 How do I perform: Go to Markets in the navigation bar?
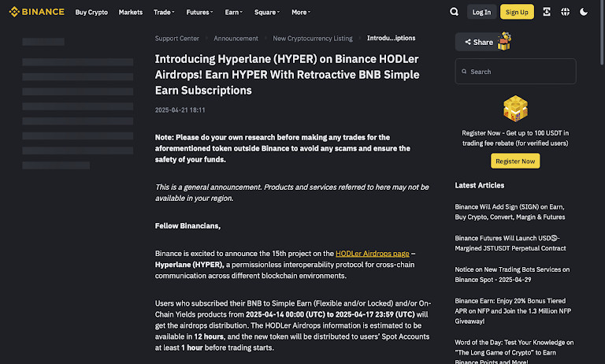pos(131,12)
